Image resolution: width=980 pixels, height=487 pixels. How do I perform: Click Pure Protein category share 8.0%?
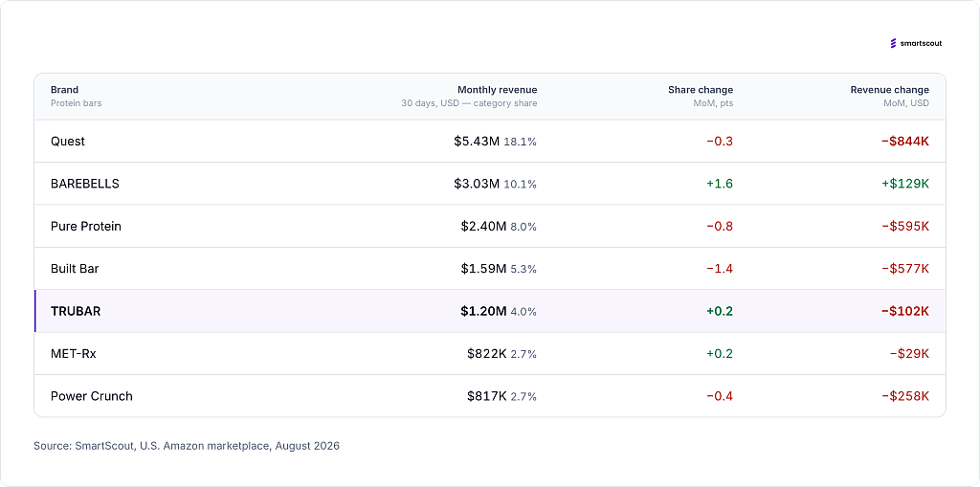(523, 227)
